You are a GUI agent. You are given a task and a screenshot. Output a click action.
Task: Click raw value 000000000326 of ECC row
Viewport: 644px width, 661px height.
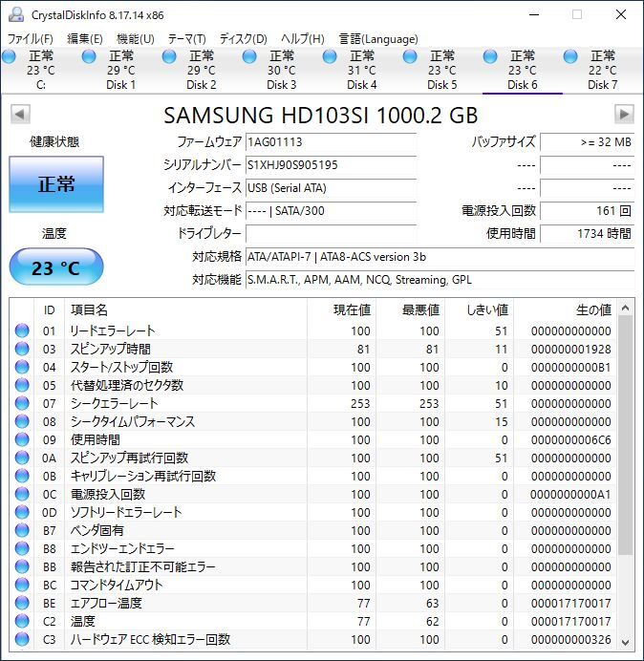pos(570,639)
